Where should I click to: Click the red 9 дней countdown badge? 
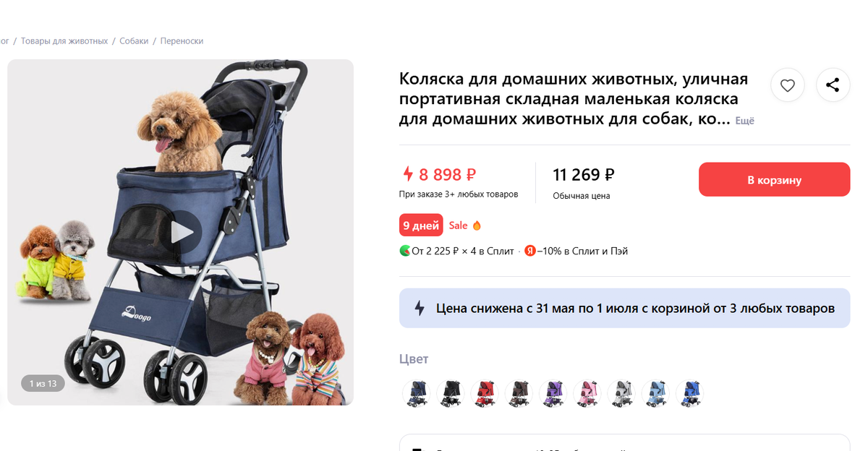[x=421, y=225]
